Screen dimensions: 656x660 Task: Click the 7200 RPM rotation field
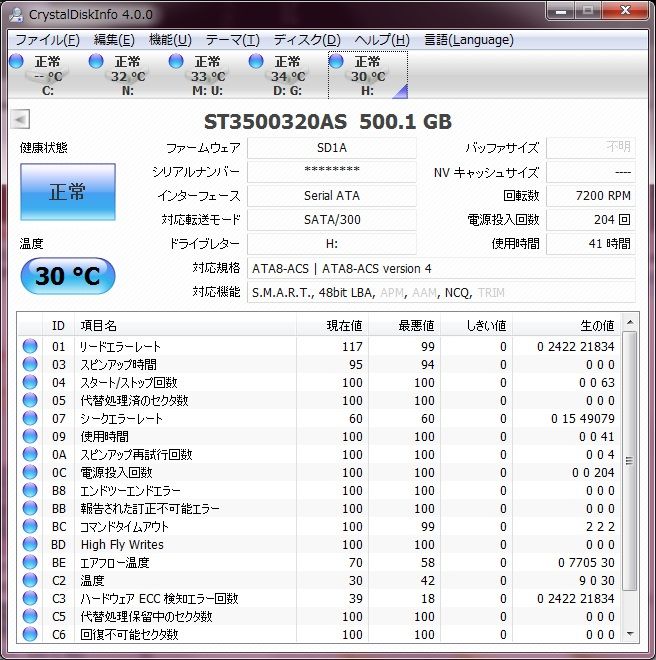click(x=591, y=196)
